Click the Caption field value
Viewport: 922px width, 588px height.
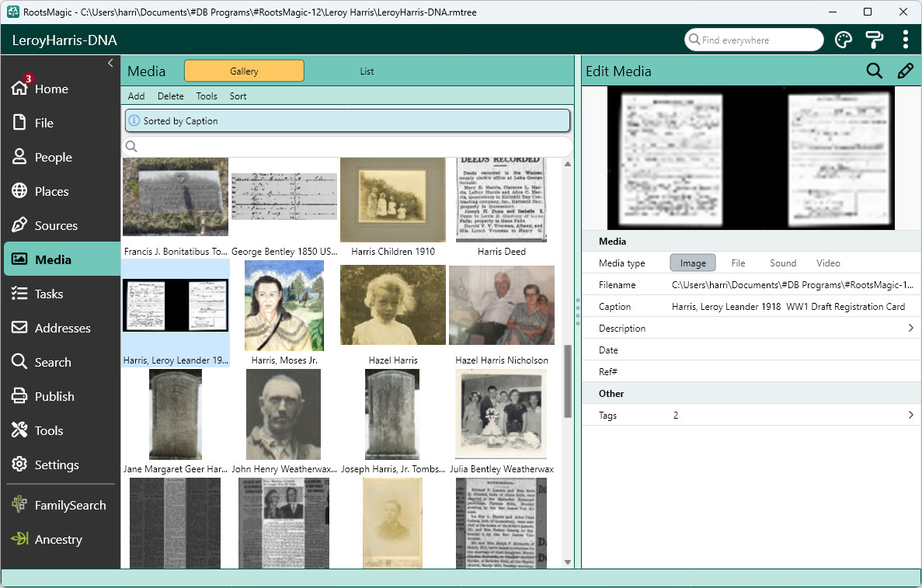click(x=788, y=306)
